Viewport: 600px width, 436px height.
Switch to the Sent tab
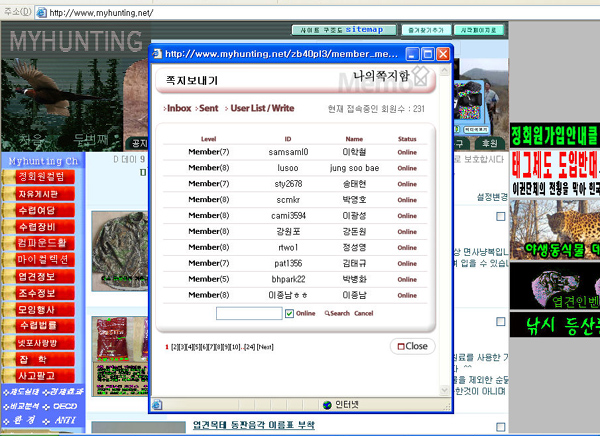[x=208, y=108]
